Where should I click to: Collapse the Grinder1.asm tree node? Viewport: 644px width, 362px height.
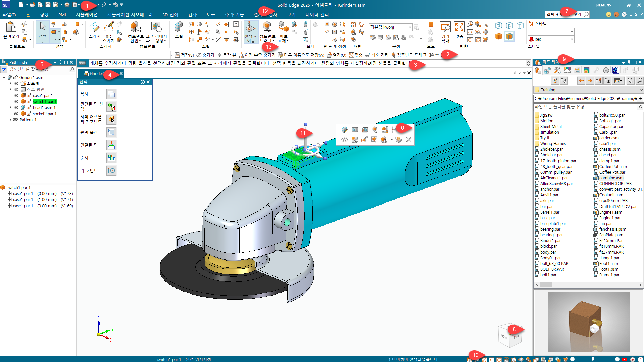(x=4, y=77)
